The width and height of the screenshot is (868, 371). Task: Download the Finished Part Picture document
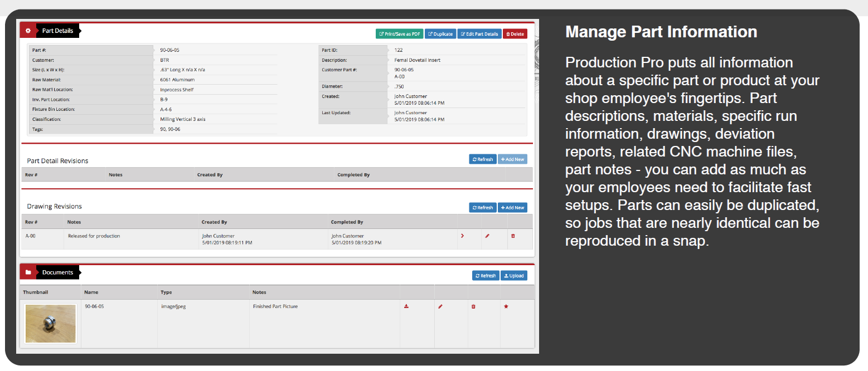406,306
